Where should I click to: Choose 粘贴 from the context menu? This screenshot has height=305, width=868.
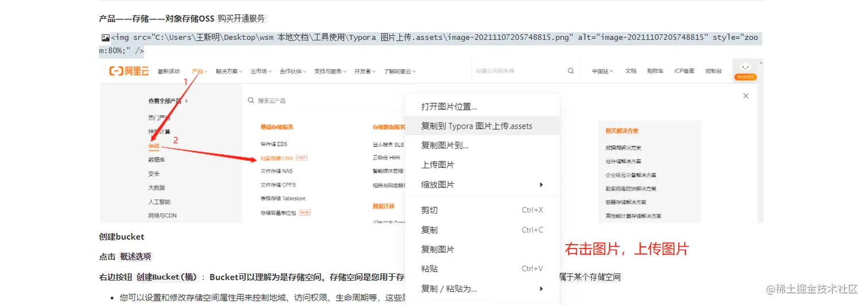pyautogui.click(x=482, y=269)
